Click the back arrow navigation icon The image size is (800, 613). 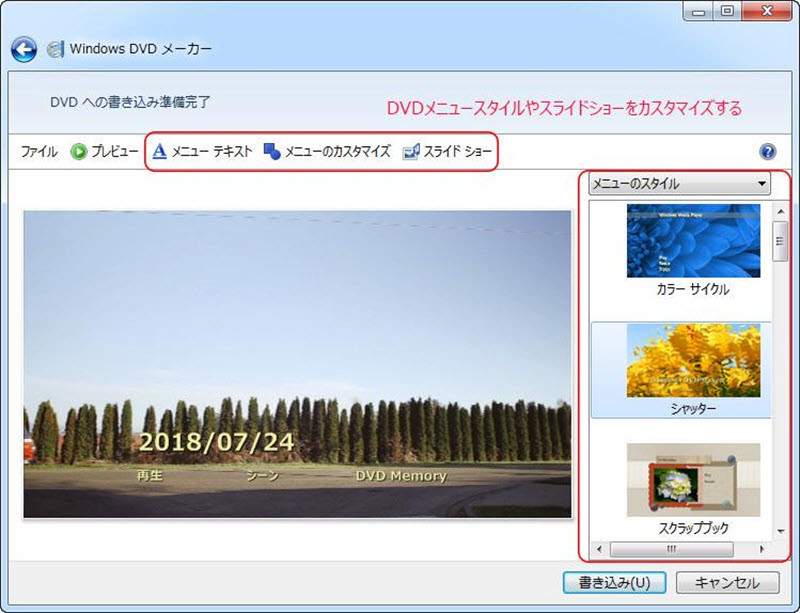[22, 48]
